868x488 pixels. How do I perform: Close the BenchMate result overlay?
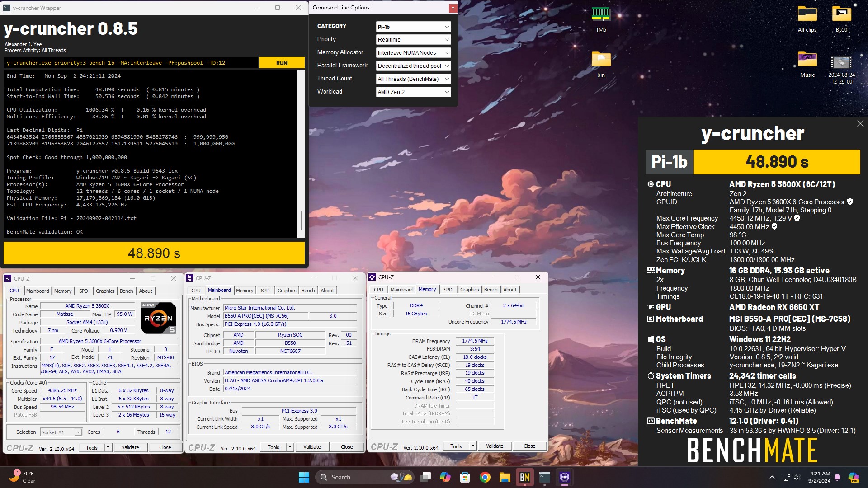click(x=860, y=124)
